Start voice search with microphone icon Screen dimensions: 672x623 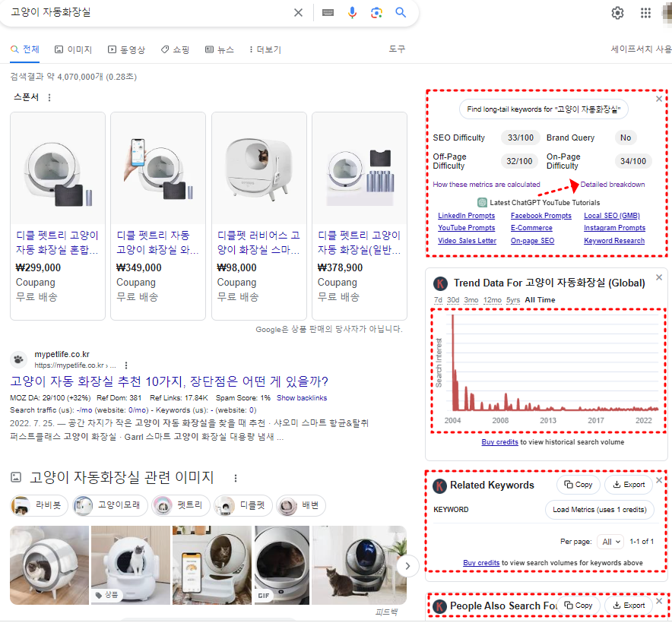pos(352,12)
